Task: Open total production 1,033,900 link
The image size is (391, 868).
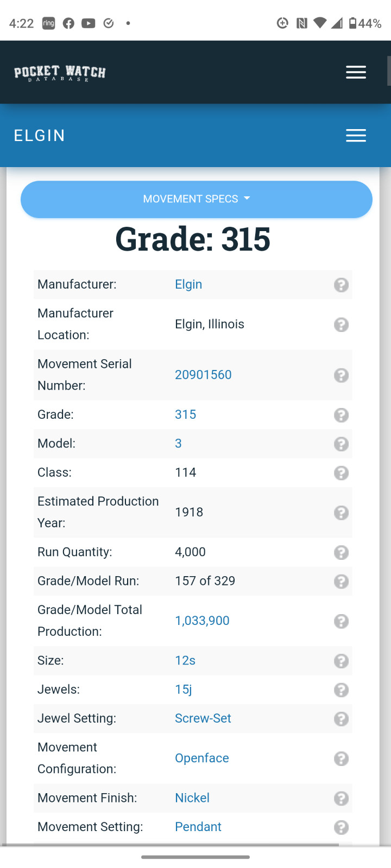Action: click(x=202, y=621)
